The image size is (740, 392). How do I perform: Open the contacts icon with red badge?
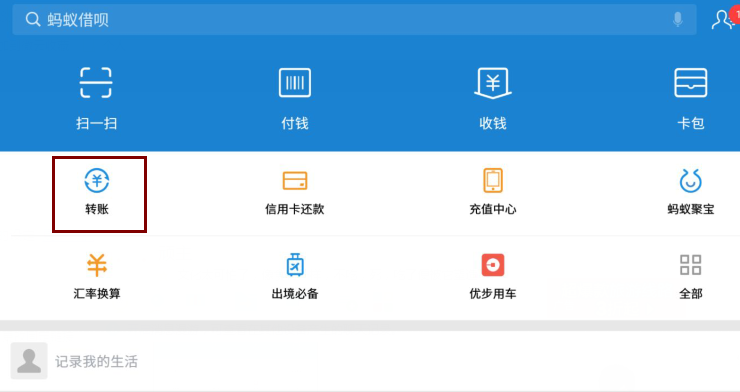(x=724, y=19)
